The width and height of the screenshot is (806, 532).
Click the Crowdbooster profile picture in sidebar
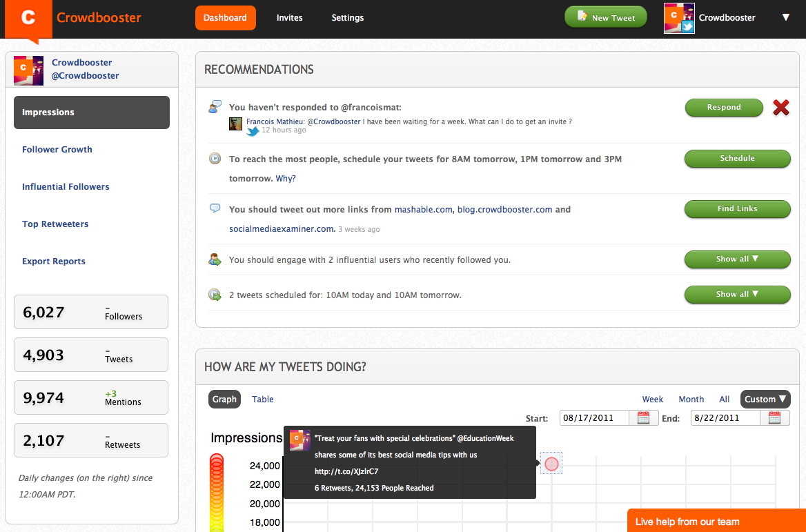click(28, 70)
